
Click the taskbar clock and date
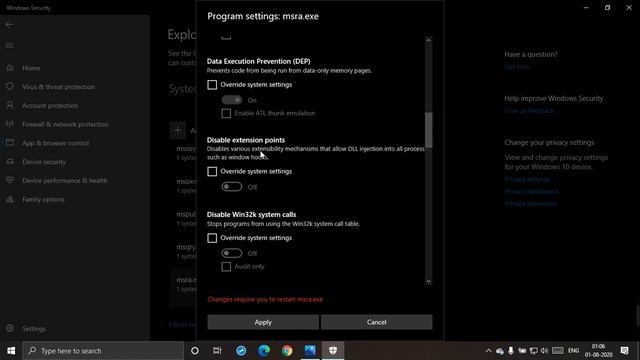pos(598,351)
